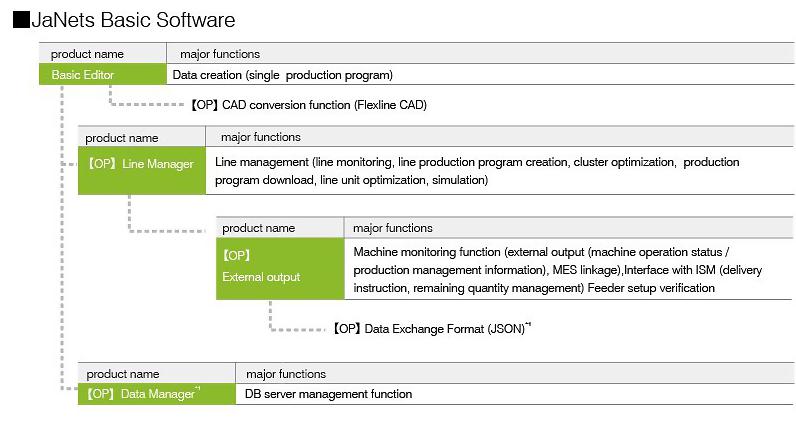Open the CAD conversion function (Flexline CAD) option
This screenshot has height=436, width=796.
pos(307,105)
